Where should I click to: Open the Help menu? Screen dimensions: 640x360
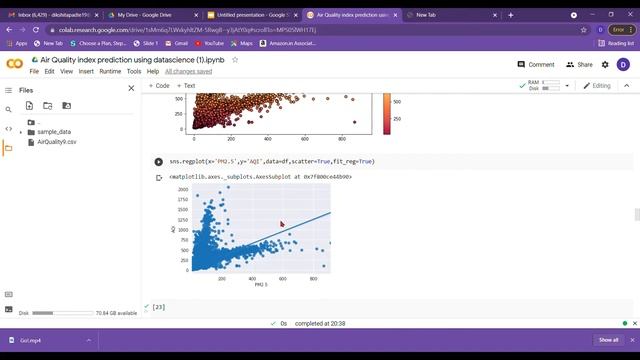point(153,71)
